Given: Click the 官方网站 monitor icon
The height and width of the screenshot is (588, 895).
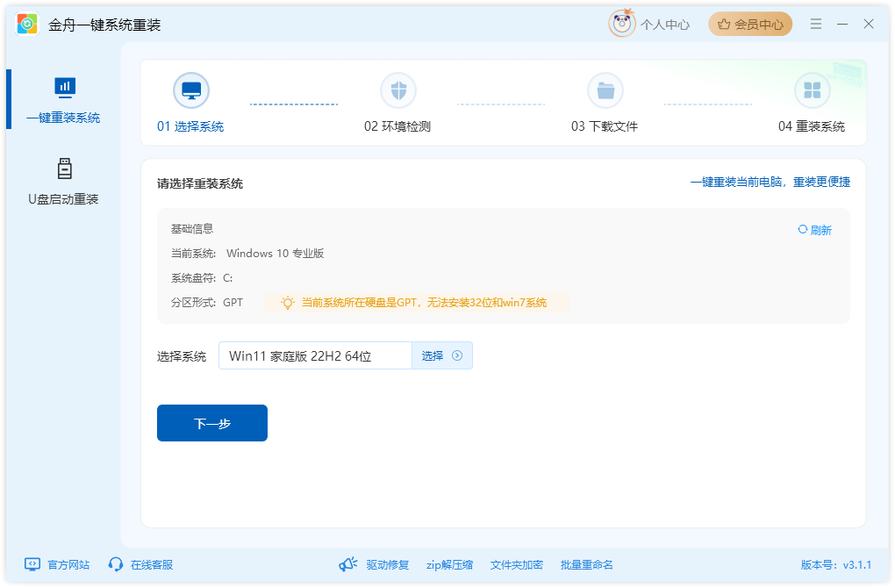Looking at the screenshot, I should click(32, 564).
